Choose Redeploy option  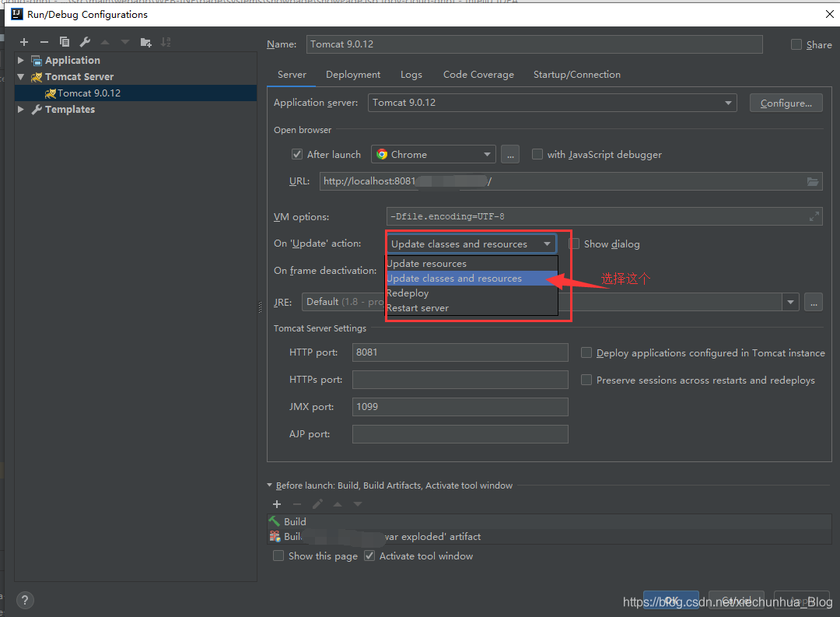[472, 293]
